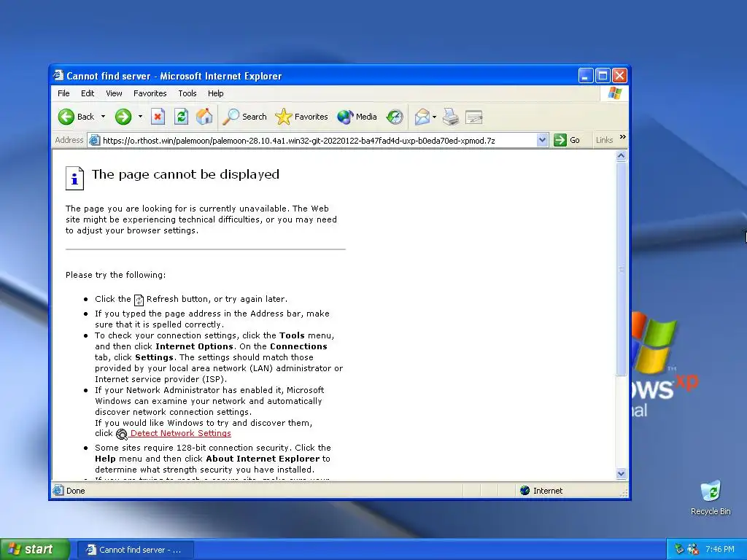Open the Forward history dropdown arrow
The image size is (747, 560).
point(140,117)
